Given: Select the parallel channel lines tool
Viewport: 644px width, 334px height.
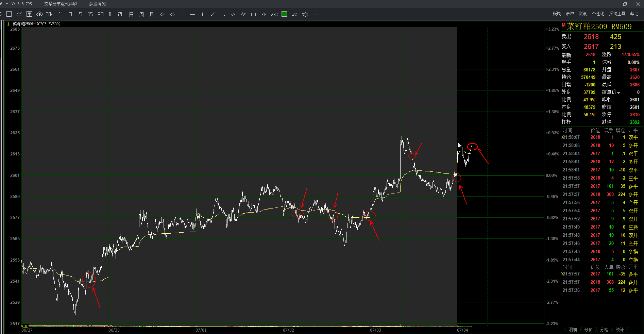Looking at the screenshot, I should 233,14.
